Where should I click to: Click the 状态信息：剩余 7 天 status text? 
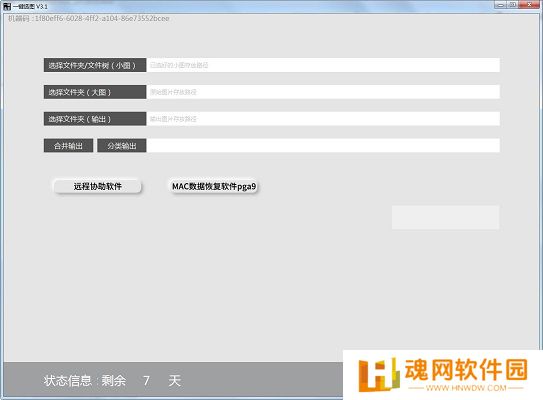[x=112, y=381]
